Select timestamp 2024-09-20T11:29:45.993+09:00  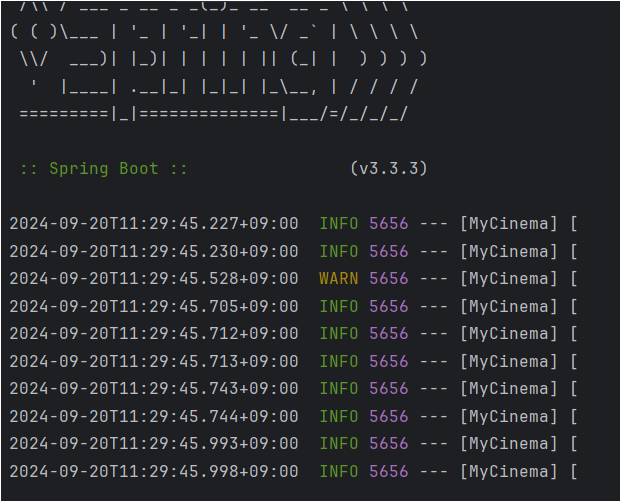coord(154,444)
